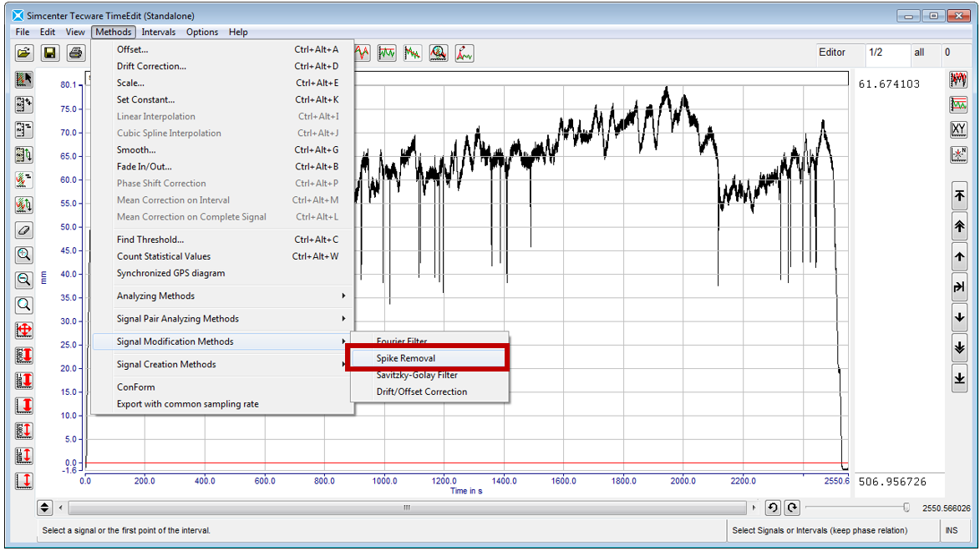Open the Intervals menu

[x=158, y=32]
